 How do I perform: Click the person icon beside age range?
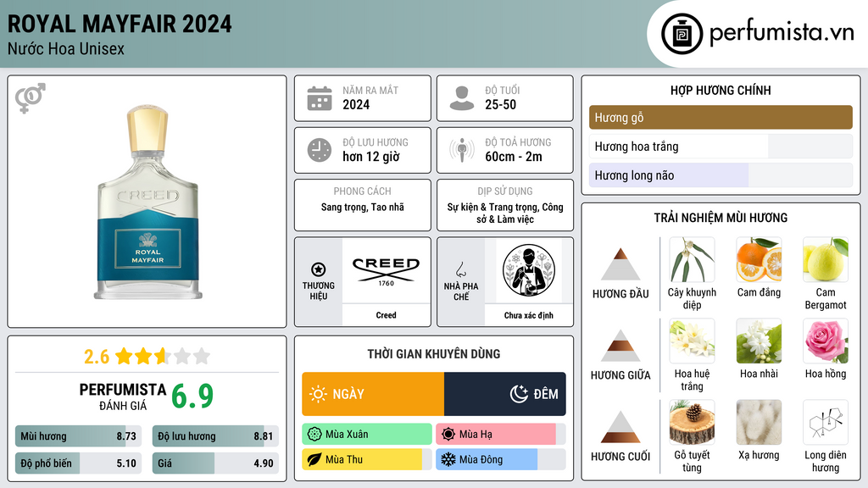click(462, 98)
